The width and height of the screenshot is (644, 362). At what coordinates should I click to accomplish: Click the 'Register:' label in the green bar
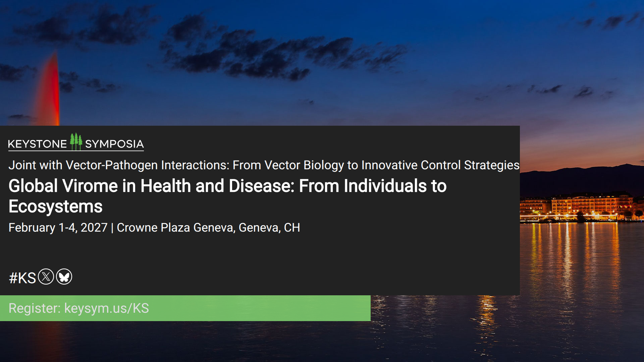point(34,308)
